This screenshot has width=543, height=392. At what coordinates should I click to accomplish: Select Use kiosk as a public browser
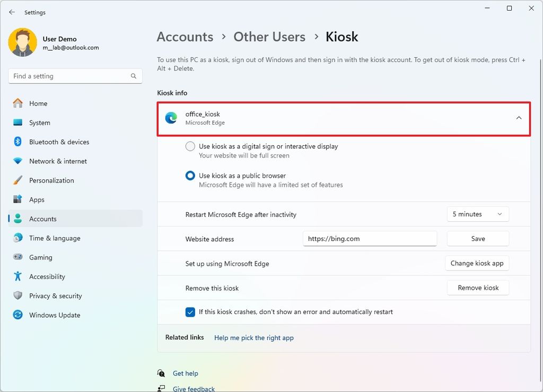click(190, 176)
